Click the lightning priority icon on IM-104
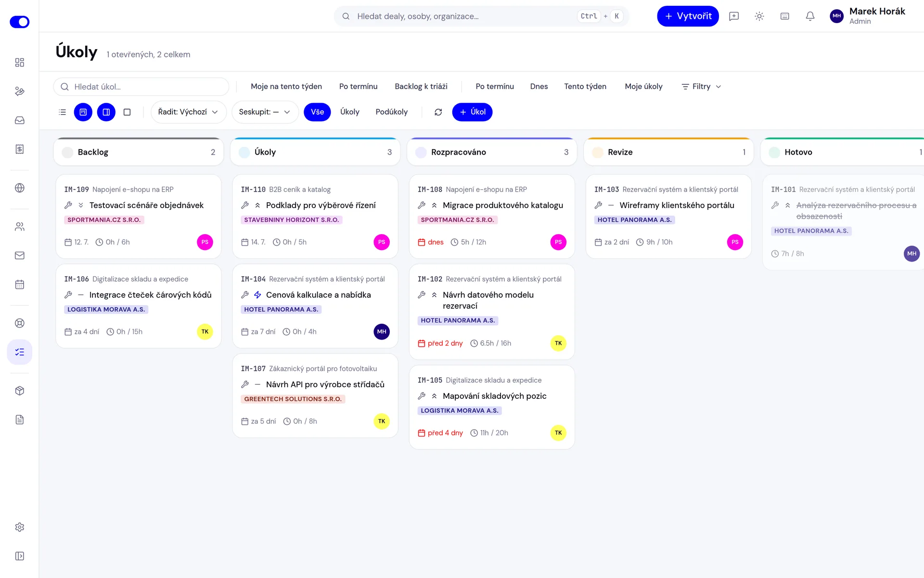924x578 pixels. tap(257, 295)
